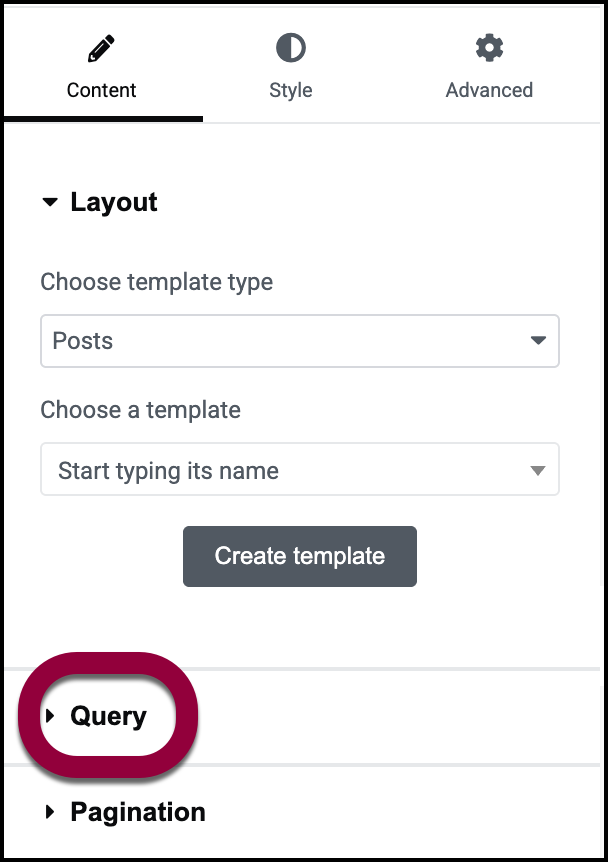
Task: Click the arrow on the Posts dropdown
Action: point(538,341)
